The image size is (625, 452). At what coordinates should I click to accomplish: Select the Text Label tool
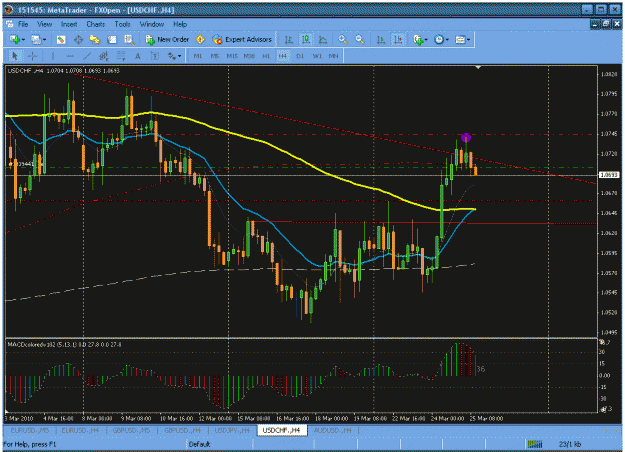[x=155, y=56]
